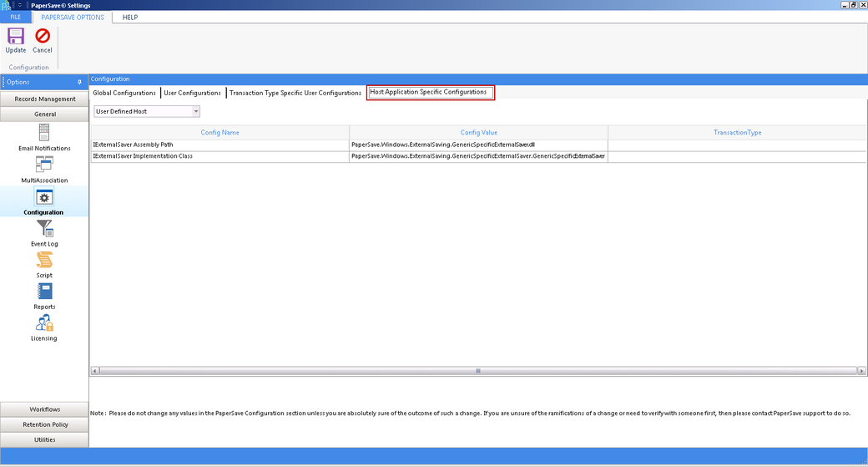Click the Update save icon
The width and height of the screenshot is (868, 467).
pos(16,37)
